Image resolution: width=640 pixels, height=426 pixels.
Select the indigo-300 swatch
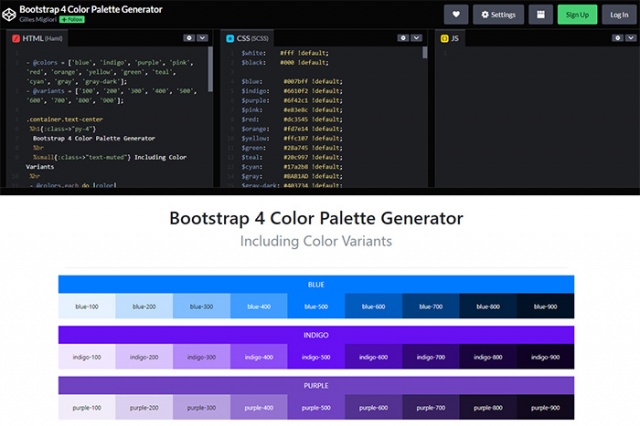[x=202, y=357]
